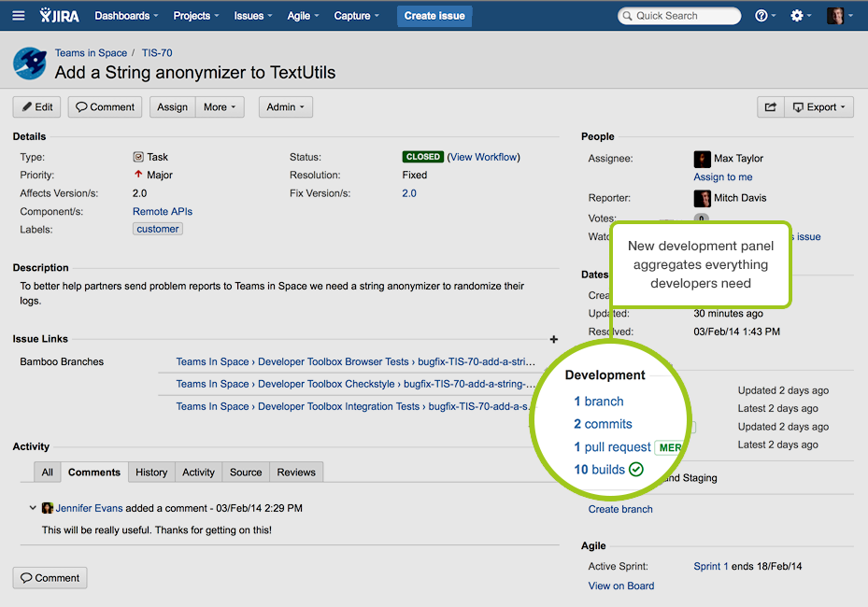Click the Create branch link
This screenshot has height=607, width=868.
620,509
